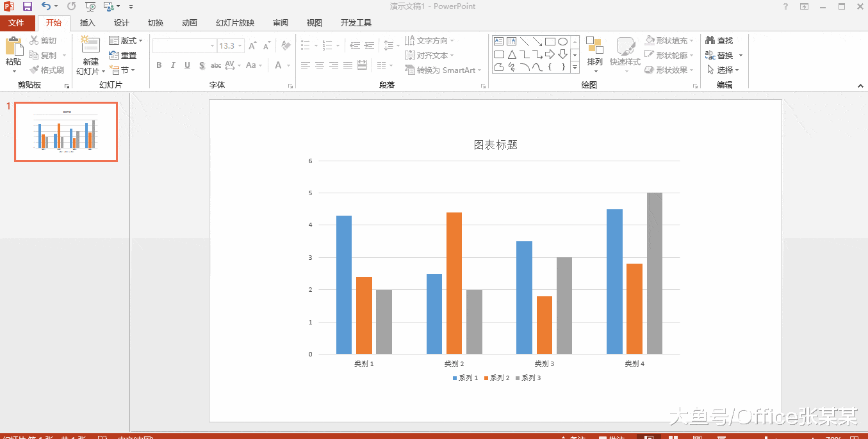Collapse the ribbon with the chevron arrow
This screenshot has width=868, height=439.
[860, 85]
